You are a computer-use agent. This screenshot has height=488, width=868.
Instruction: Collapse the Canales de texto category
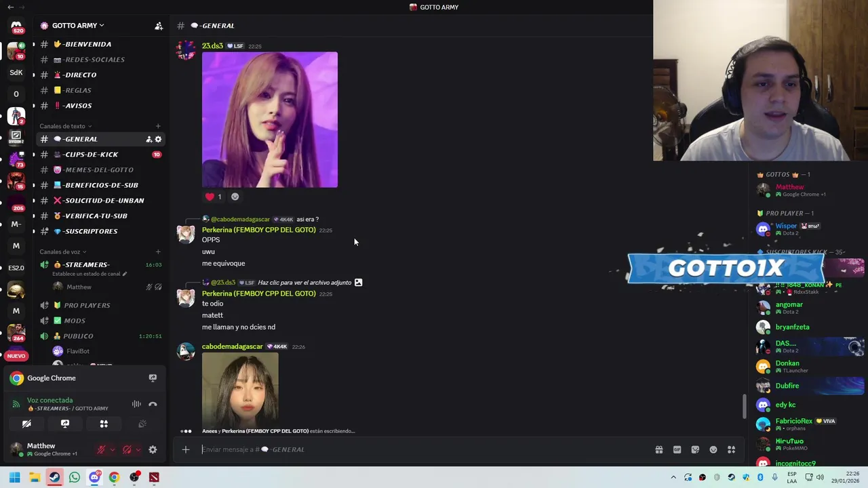[65, 126]
